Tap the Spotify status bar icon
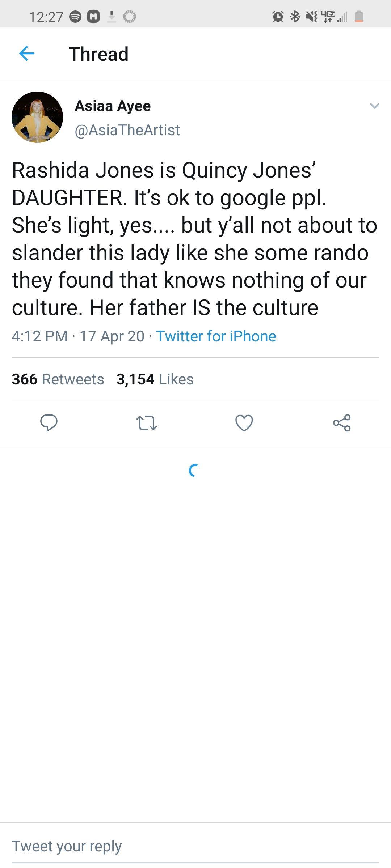 tap(75, 17)
